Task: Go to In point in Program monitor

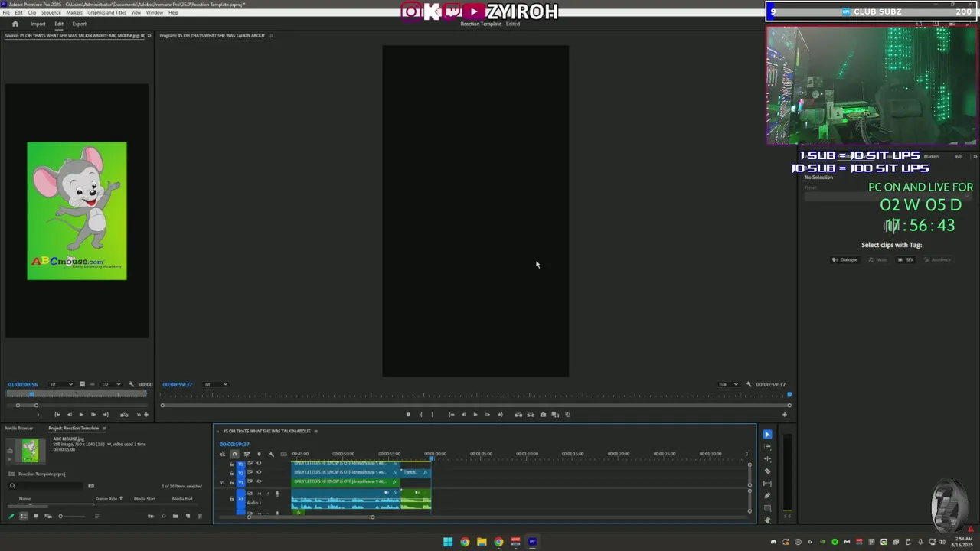Action: tap(451, 415)
